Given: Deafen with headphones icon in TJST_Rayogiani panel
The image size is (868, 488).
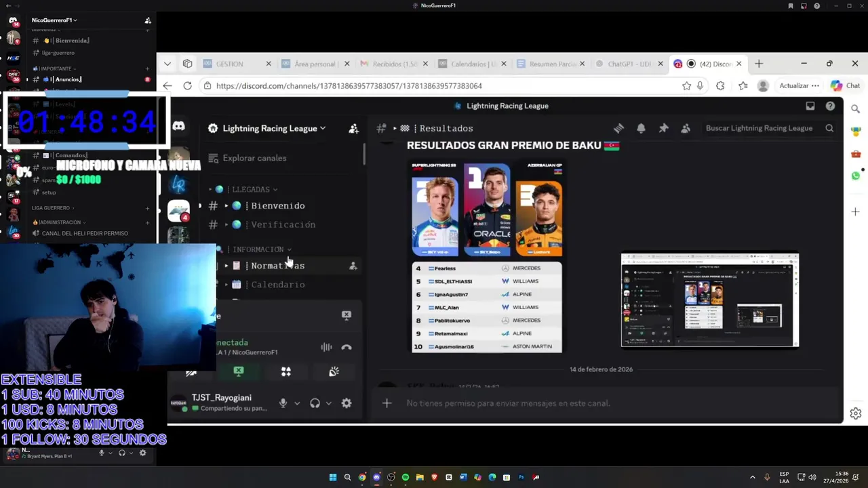Looking at the screenshot, I should coord(315,403).
